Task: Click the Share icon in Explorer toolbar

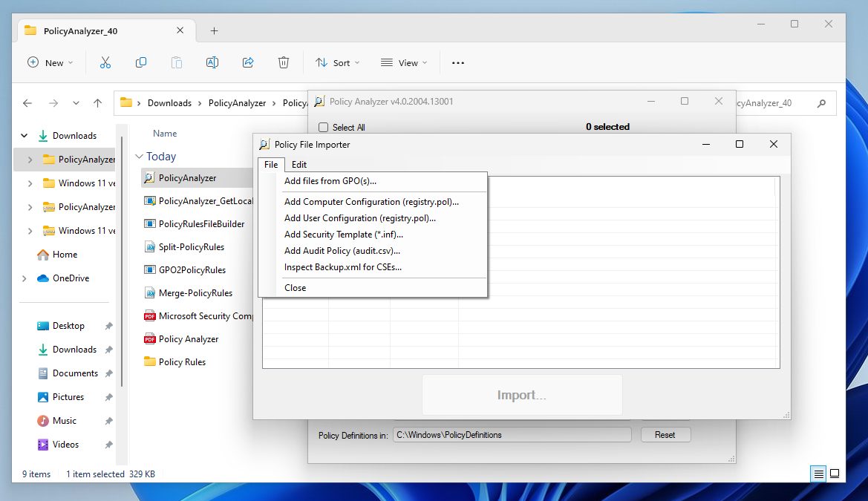Action: [248, 62]
